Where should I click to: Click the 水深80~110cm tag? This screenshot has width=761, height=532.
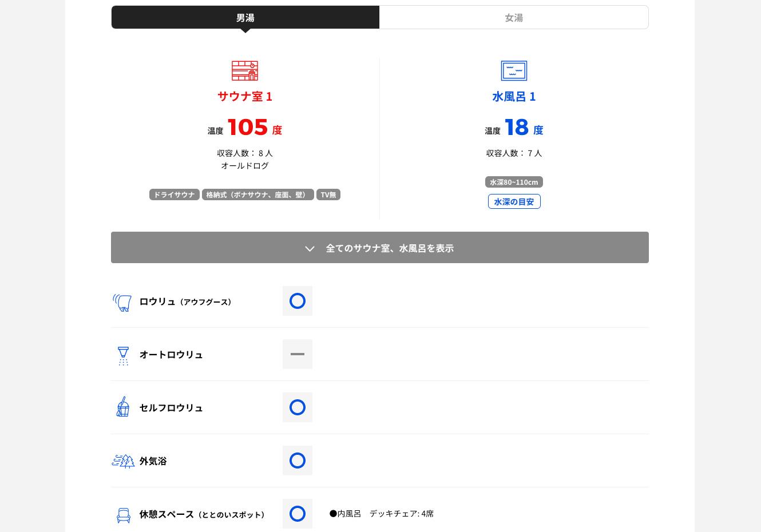click(x=514, y=182)
